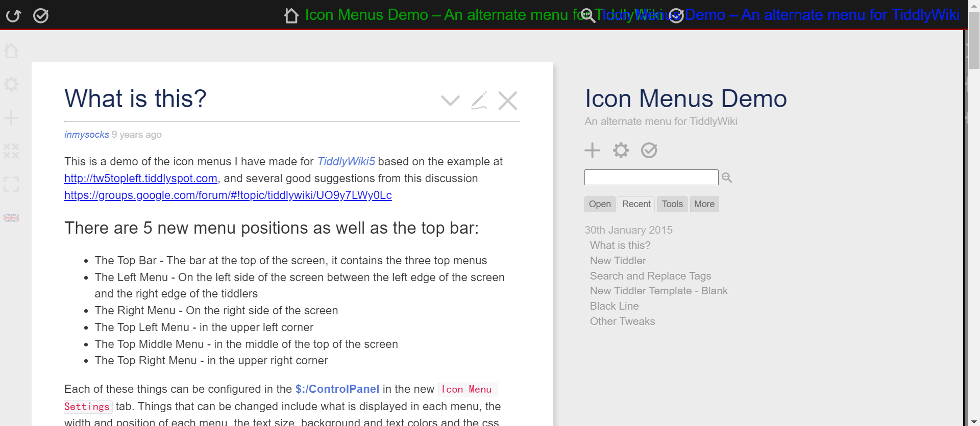980x426 pixels.
Task: Click the refresh icon in top bar
Action: click(x=13, y=16)
